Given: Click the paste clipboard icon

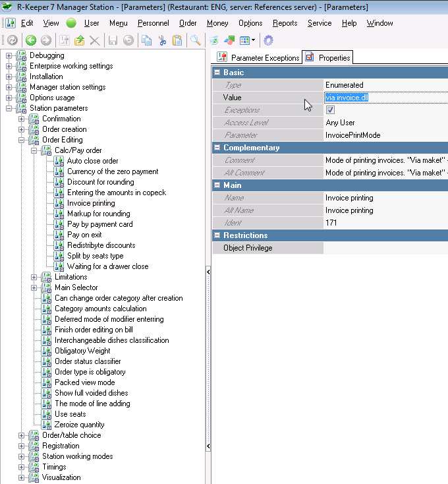Looking at the screenshot, I should (177, 40).
